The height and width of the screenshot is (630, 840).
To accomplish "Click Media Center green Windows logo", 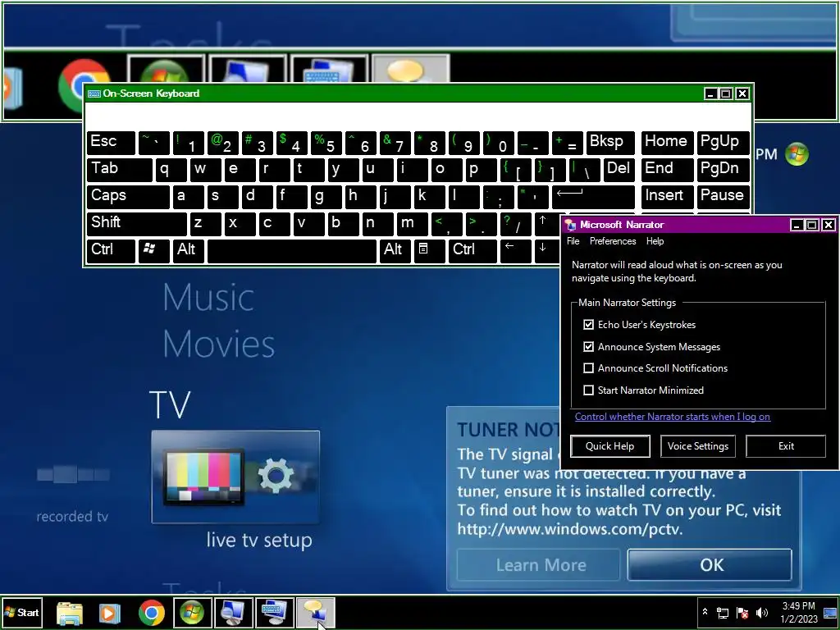I will click(x=797, y=154).
